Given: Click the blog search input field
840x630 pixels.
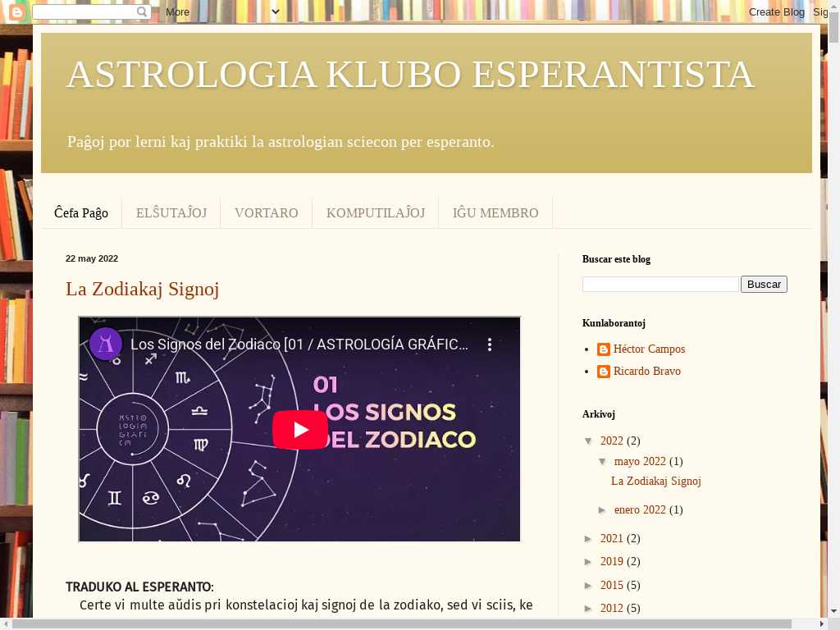Looking at the screenshot, I should 660,285.
